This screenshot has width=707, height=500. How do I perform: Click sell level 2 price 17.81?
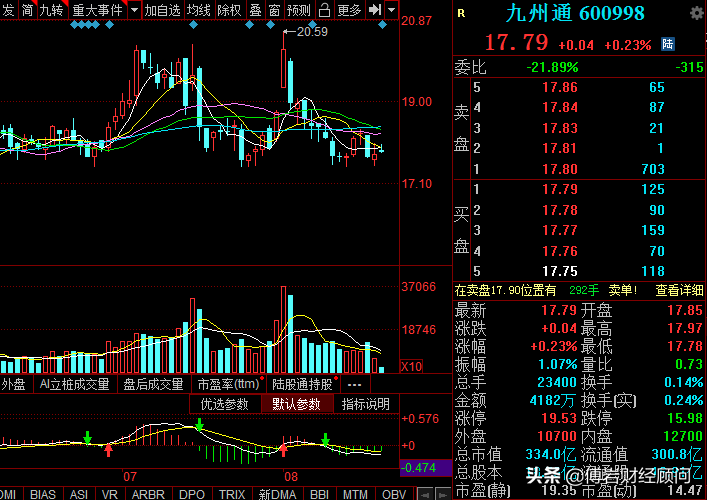pos(560,148)
